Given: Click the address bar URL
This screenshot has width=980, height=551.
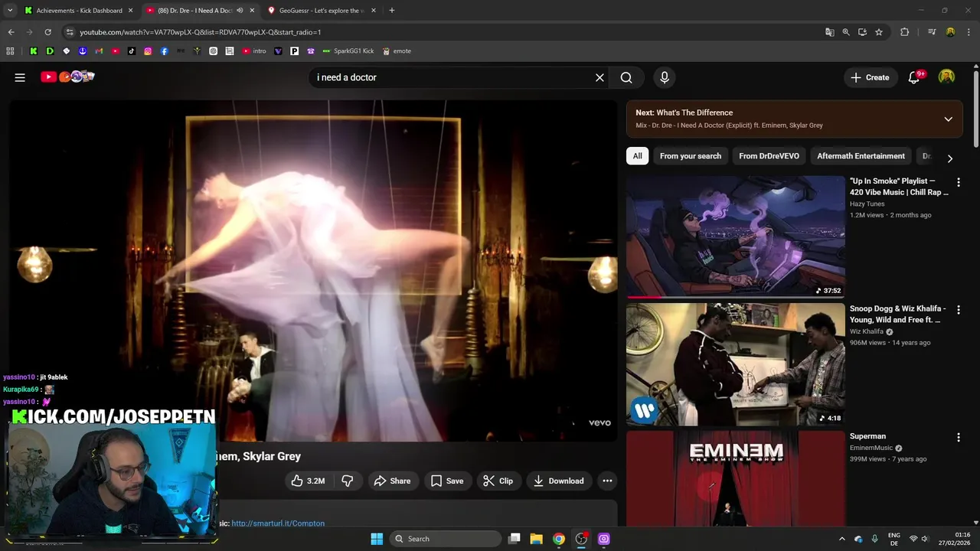Looking at the screenshot, I should tap(201, 32).
